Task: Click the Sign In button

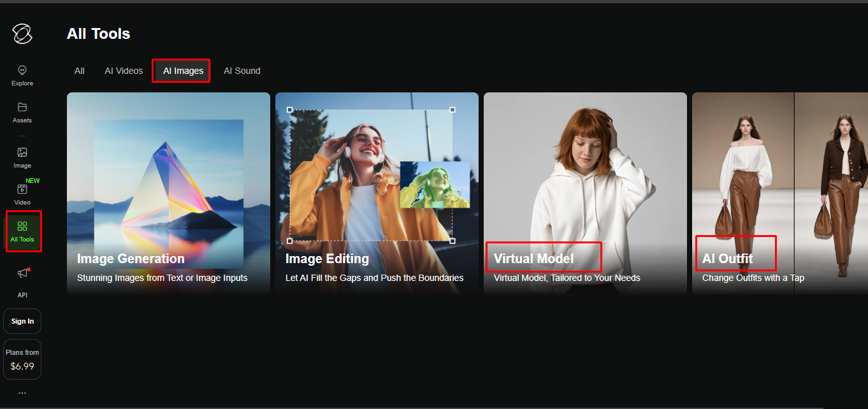Action: [x=22, y=320]
